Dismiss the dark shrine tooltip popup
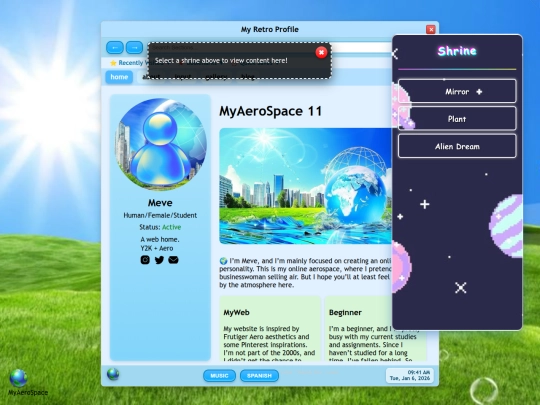The width and height of the screenshot is (540, 405). point(321,52)
